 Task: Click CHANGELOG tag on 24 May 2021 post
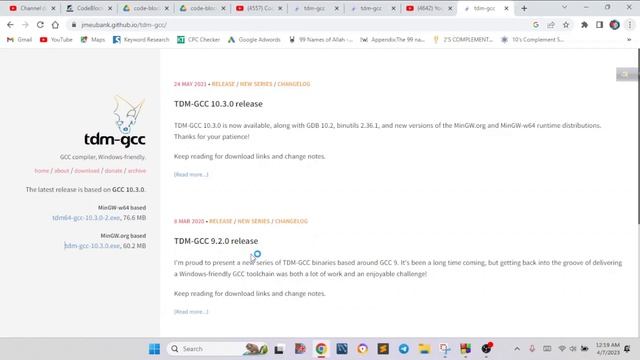pyautogui.click(x=294, y=84)
